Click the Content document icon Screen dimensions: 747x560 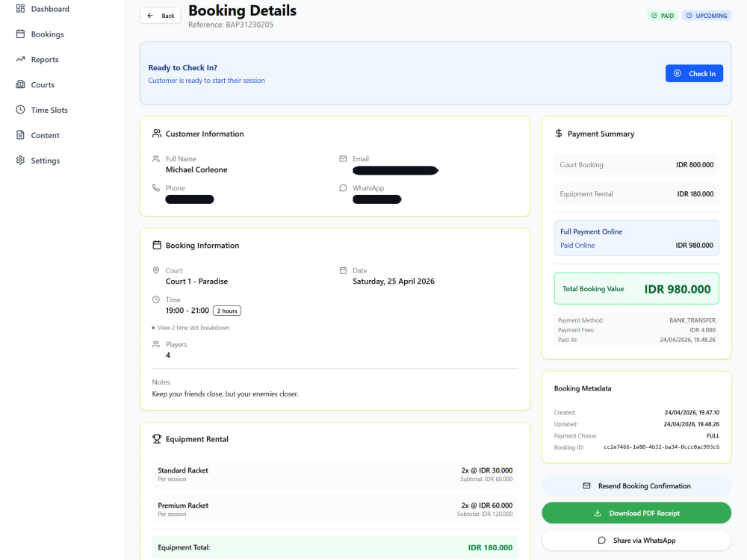pos(20,134)
